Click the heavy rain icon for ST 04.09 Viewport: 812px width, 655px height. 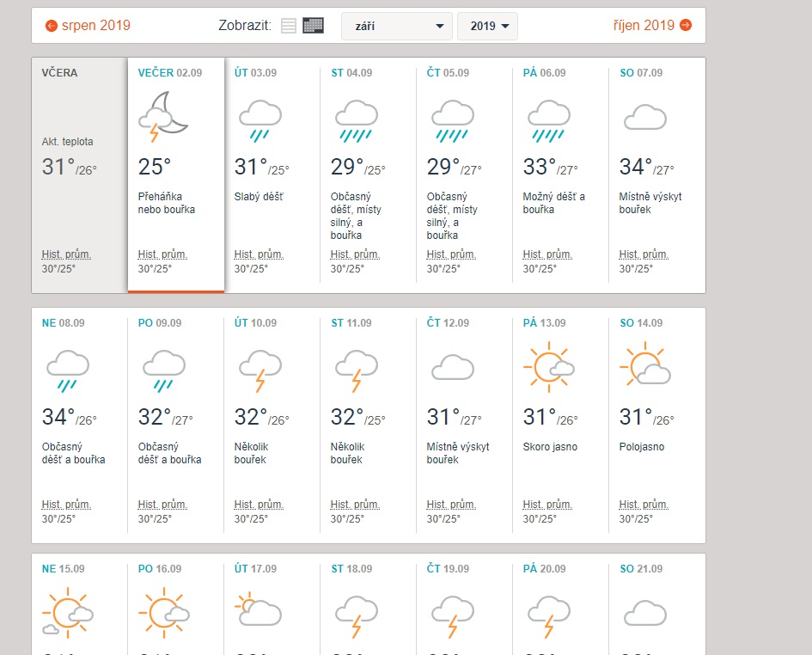tap(357, 119)
